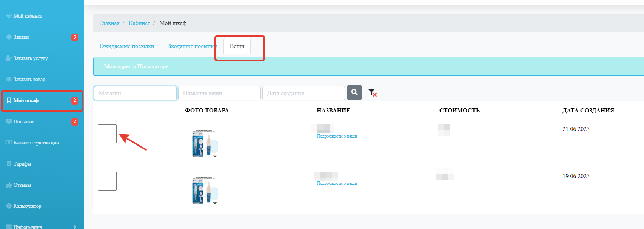Focus the Магазин filter field

click(135, 93)
